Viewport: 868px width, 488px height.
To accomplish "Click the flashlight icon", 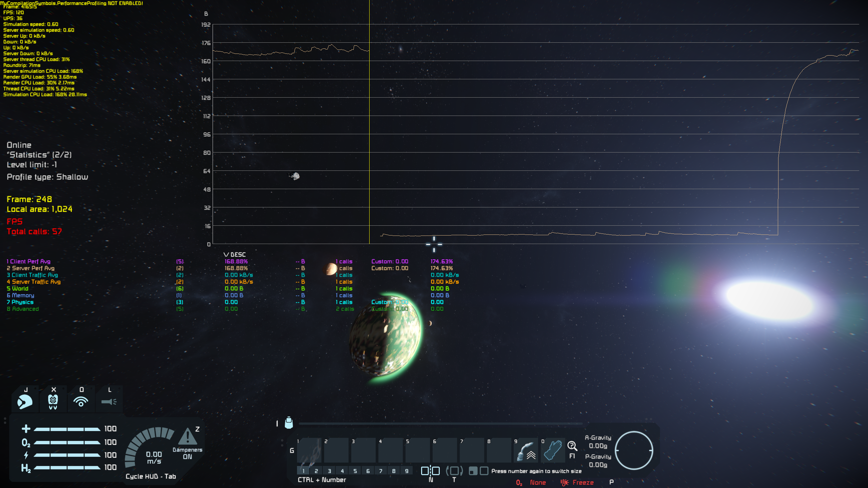I will (109, 402).
